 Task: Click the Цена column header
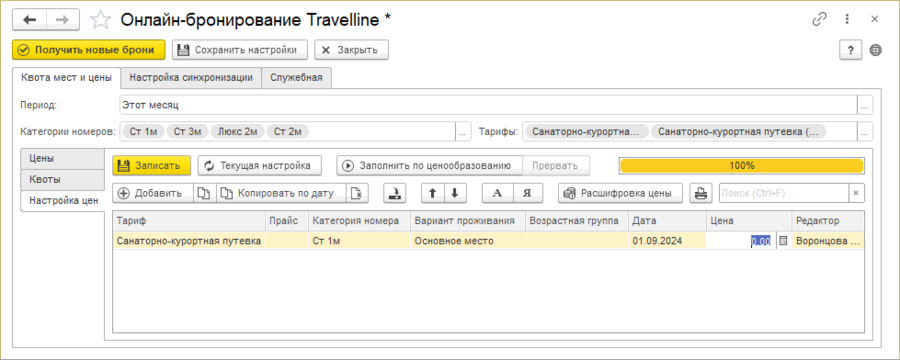click(x=749, y=221)
